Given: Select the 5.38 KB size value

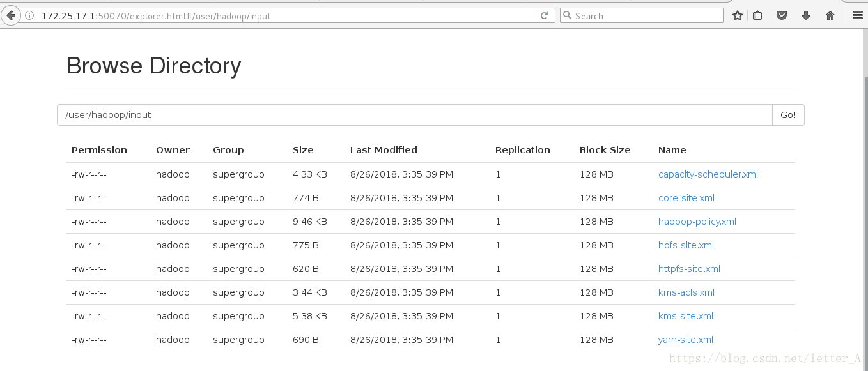Looking at the screenshot, I should click(309, 316).
